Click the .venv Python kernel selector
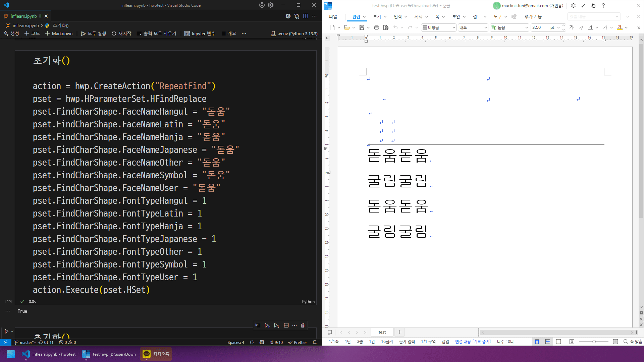The width and height of the screenshot is (644, 362). (x=294, y=34)
